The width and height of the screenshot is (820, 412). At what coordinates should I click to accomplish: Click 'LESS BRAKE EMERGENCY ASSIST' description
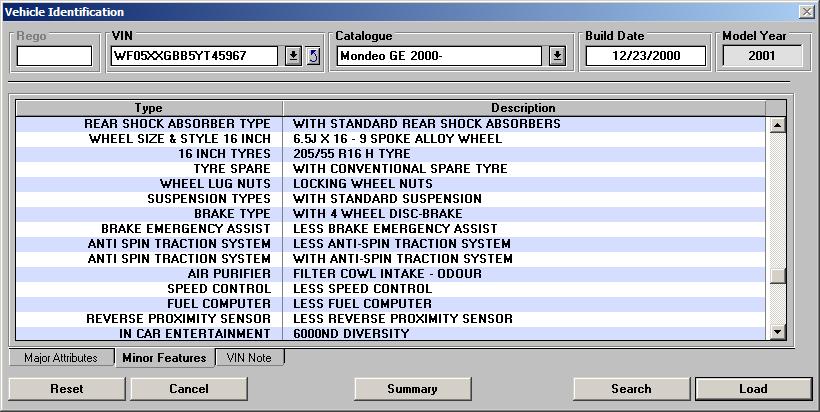coord(395,229)
